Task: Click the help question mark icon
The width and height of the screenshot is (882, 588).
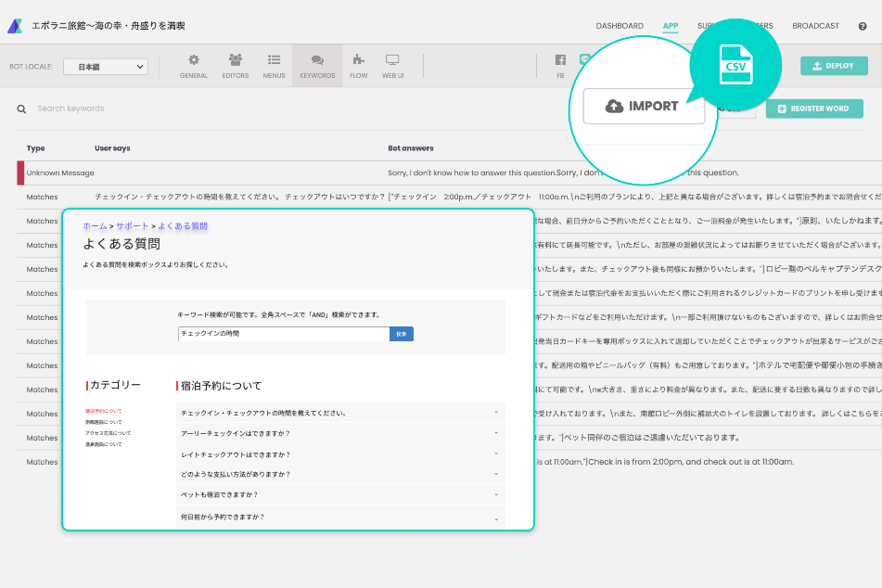Action: [863, 26]
